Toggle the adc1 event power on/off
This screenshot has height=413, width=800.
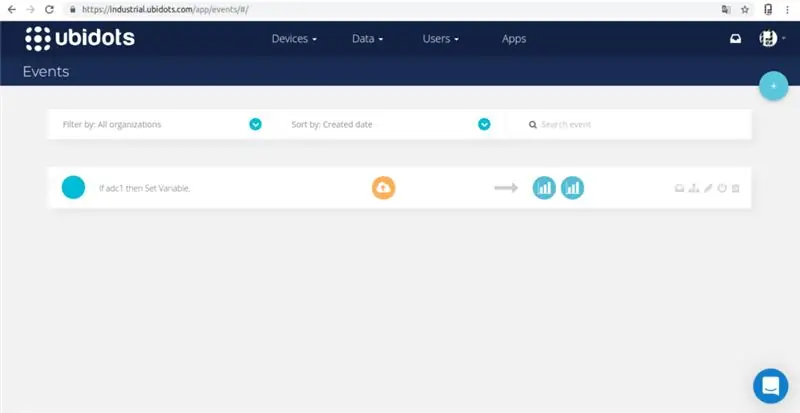click(x=722, y=188)
